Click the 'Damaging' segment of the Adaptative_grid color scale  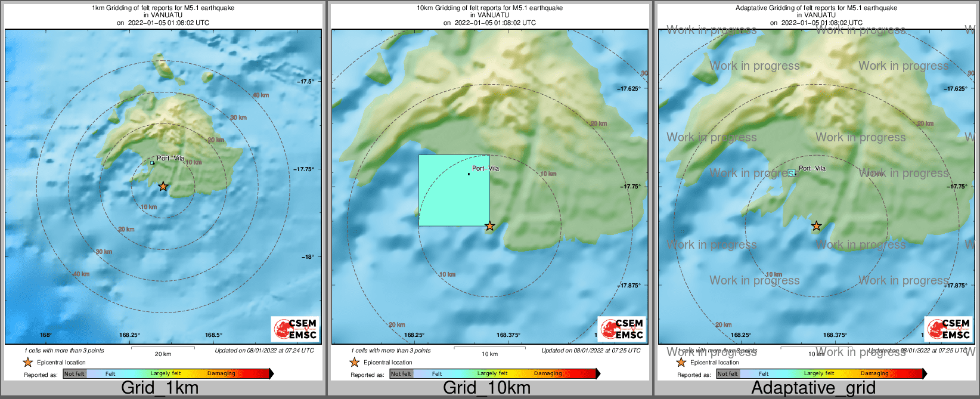point(874,374)
